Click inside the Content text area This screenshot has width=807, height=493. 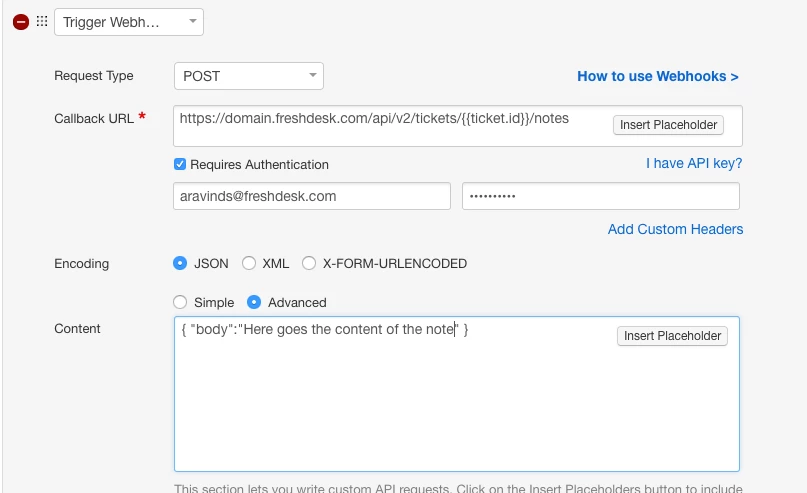point(457,394)
